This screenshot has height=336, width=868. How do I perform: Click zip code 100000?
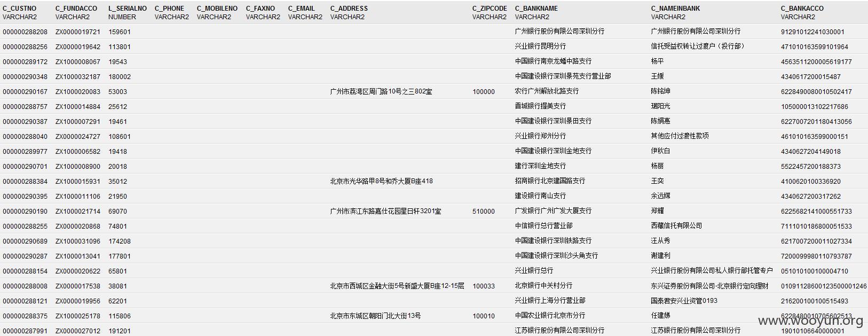pos(484,92)
